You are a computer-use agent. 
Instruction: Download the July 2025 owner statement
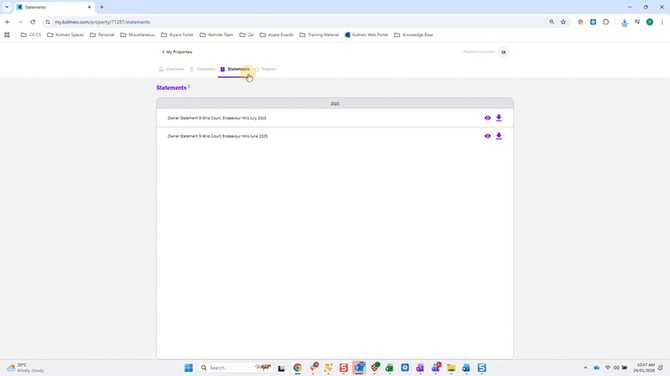499,118
